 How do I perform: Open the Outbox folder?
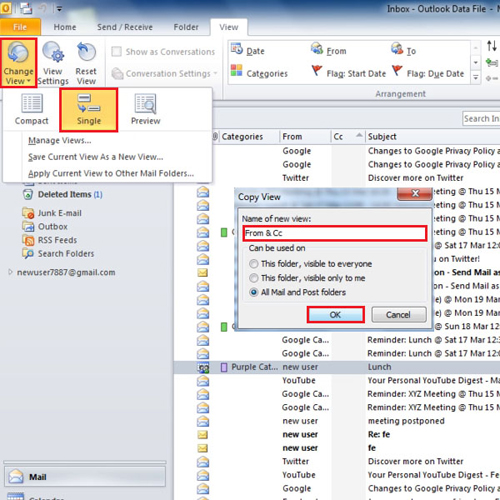click(45, 227)
